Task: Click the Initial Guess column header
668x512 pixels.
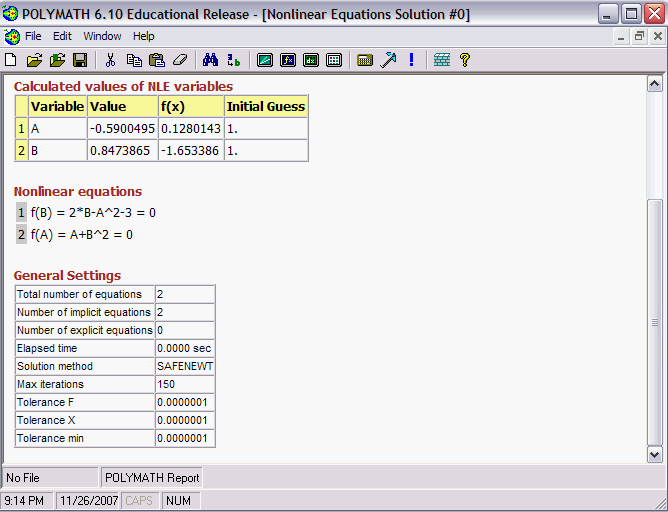Action: click(x=266, y=106)
